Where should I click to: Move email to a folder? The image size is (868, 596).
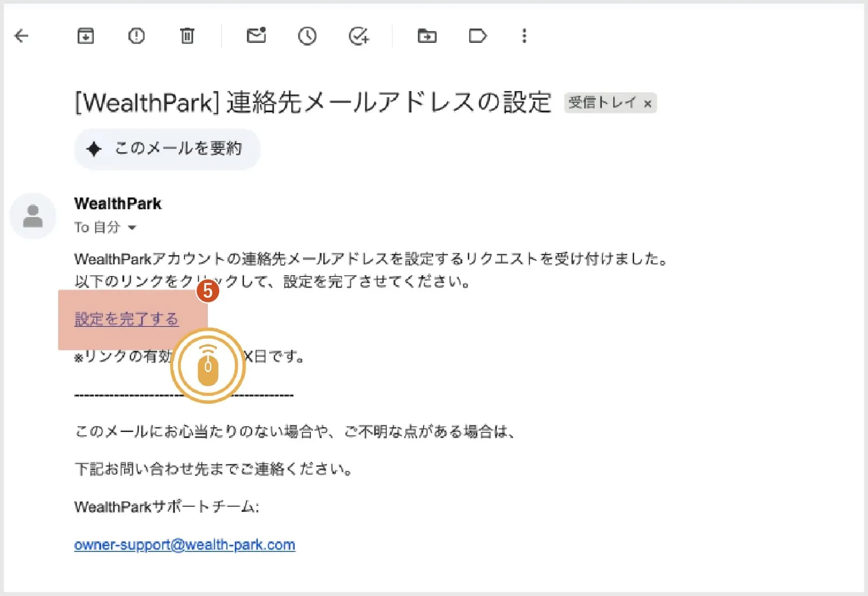[427, 36]
